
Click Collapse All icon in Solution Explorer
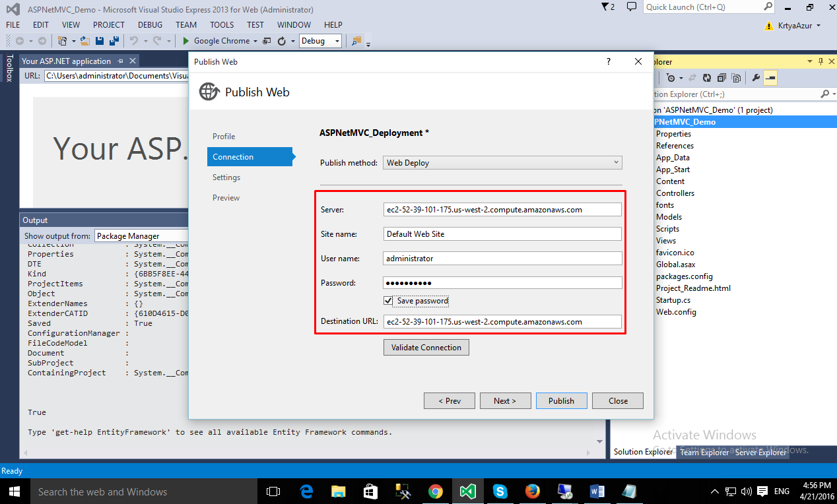[721, 78]
